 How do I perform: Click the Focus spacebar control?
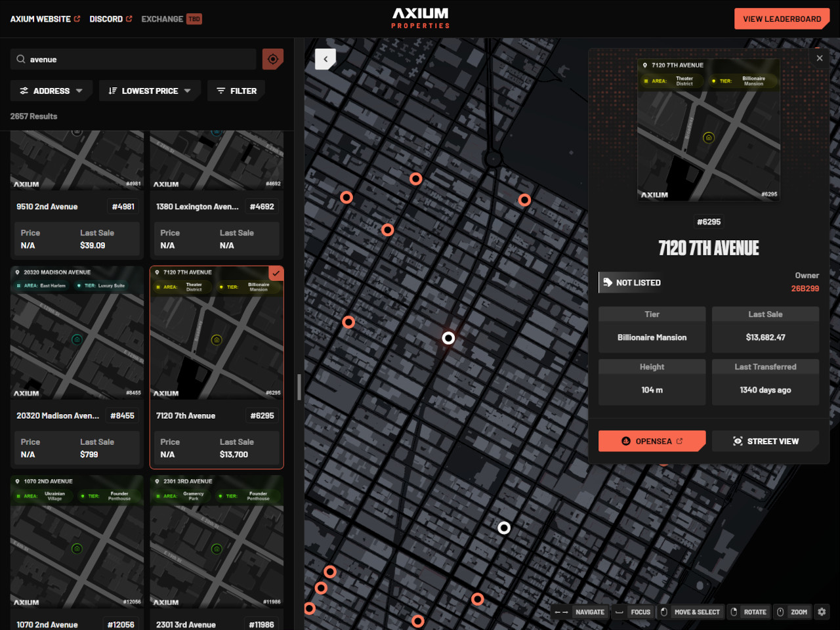click(x=633, y=612)
